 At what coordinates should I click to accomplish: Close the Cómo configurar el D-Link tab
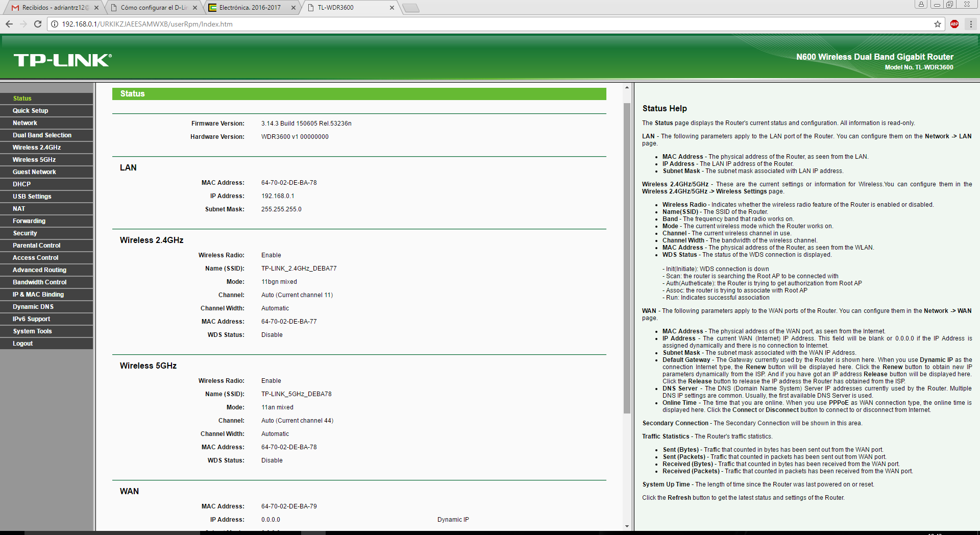coord(195,8)
